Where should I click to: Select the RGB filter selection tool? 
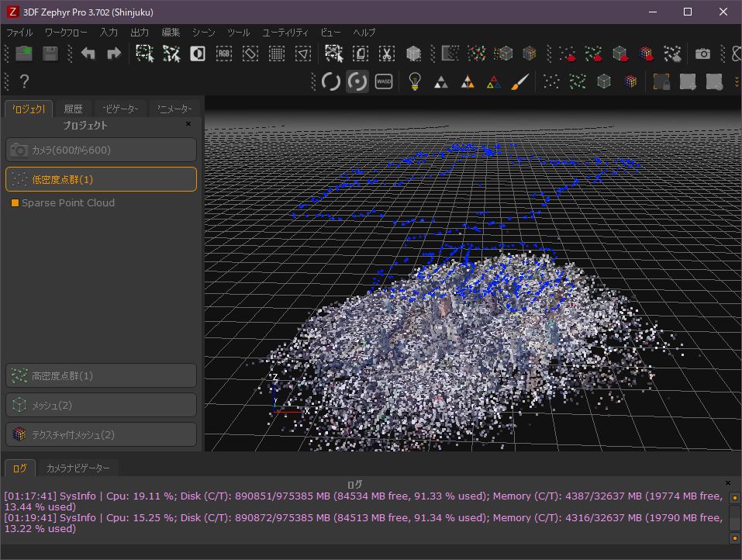point(224,54)
